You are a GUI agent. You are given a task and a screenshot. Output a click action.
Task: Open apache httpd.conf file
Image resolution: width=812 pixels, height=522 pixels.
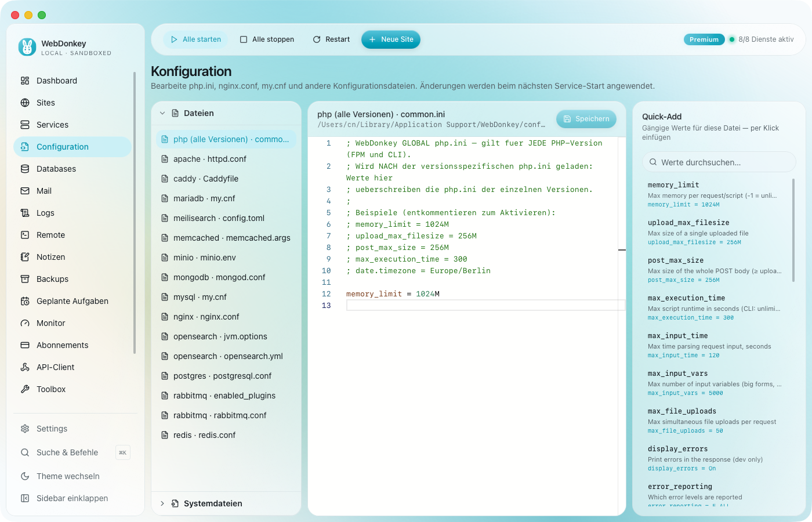click(226, 159)
